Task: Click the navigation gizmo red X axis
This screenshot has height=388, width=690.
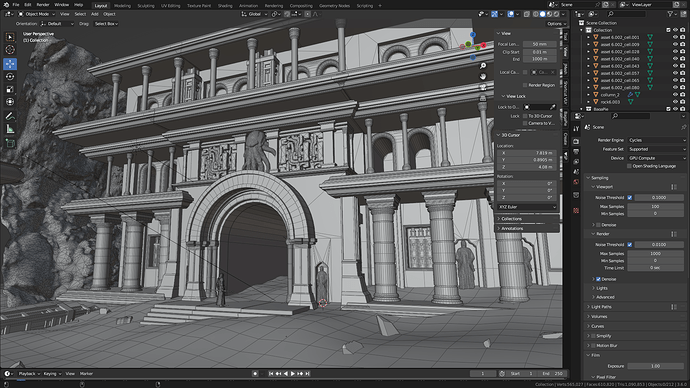Action: tap(483, 45)
